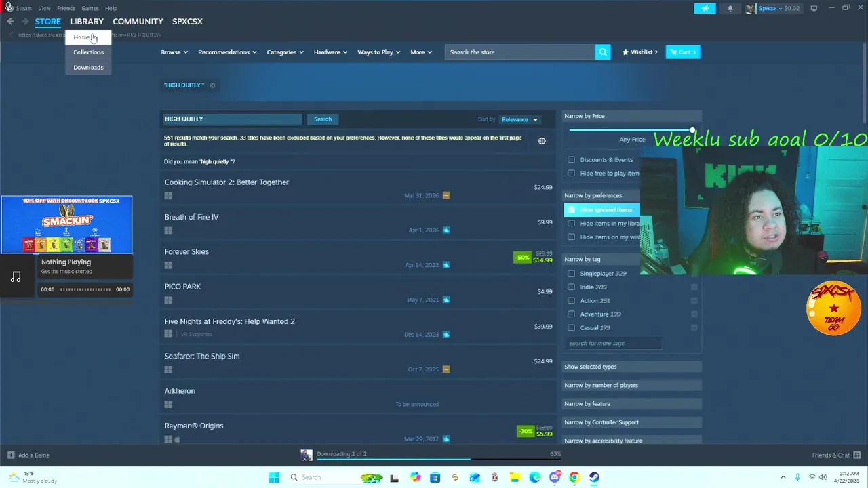Click the Search button beside HIGH QUITLY
Viewport: 868px width, 488px height.
(323, 119)
